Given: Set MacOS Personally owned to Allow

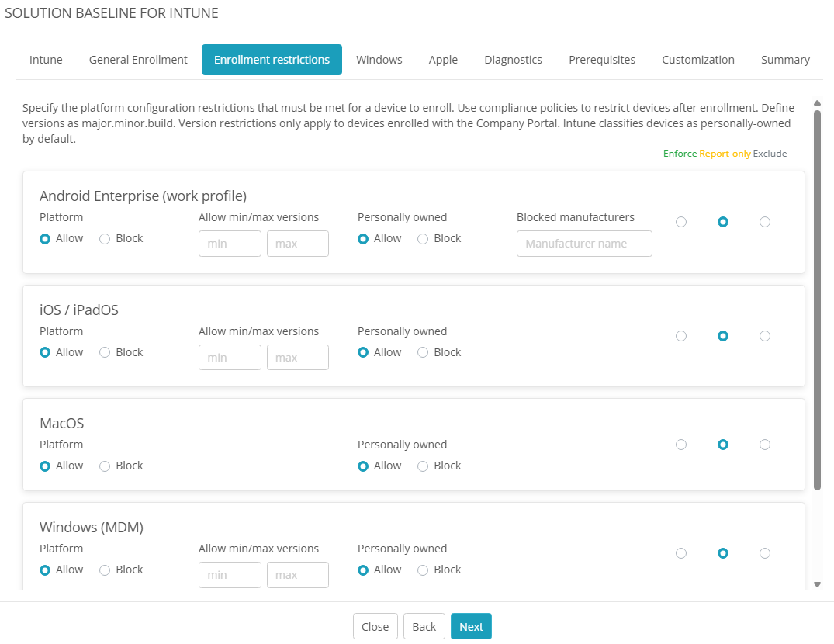Looking at the screenshot, I should (363, 466).
